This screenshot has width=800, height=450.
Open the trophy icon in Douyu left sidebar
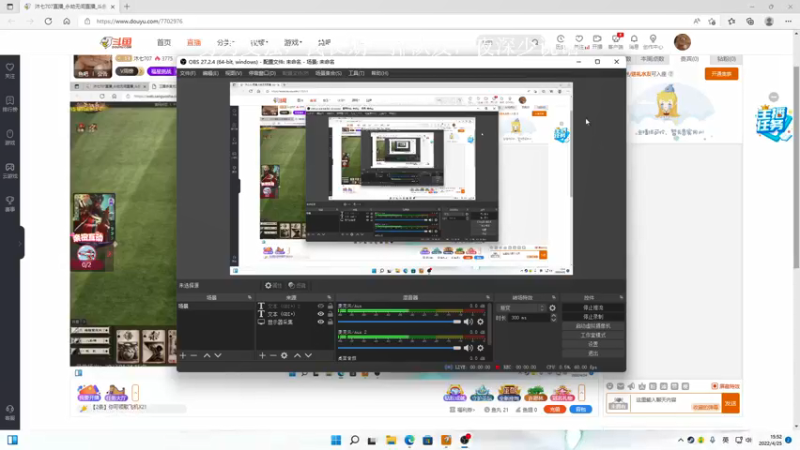(10, 204)
